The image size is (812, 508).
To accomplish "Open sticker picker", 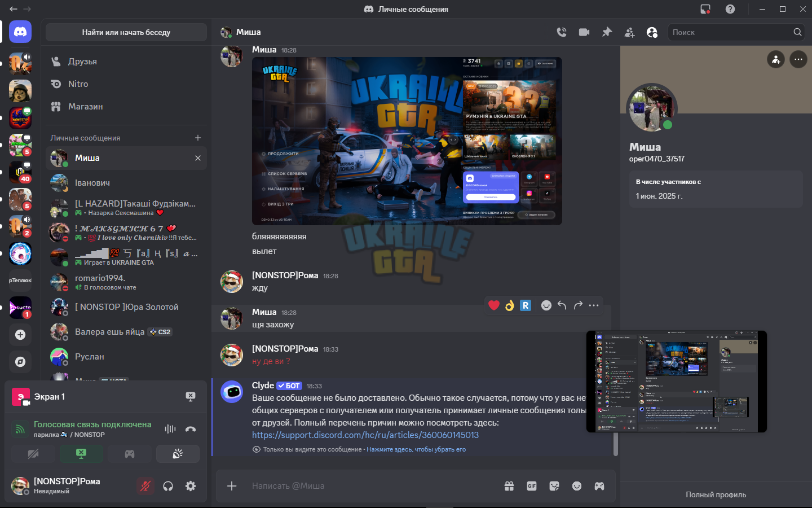I will point(554,486).
